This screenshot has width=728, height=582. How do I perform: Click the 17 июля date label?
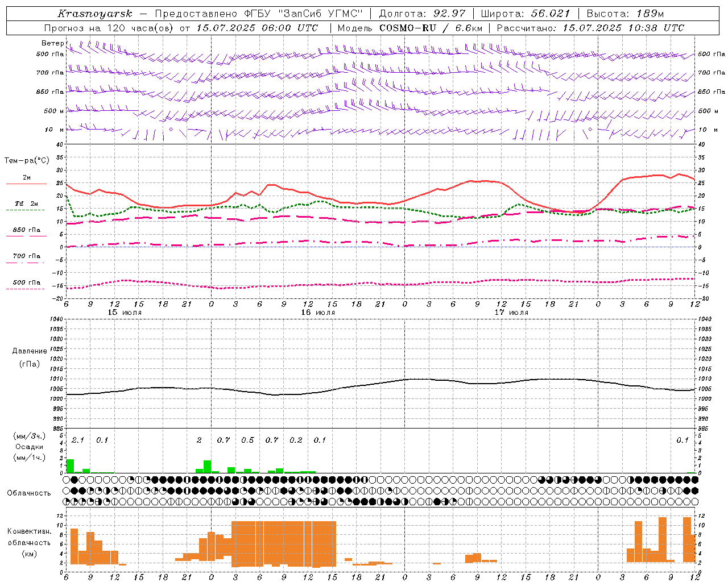coord(511,313)
